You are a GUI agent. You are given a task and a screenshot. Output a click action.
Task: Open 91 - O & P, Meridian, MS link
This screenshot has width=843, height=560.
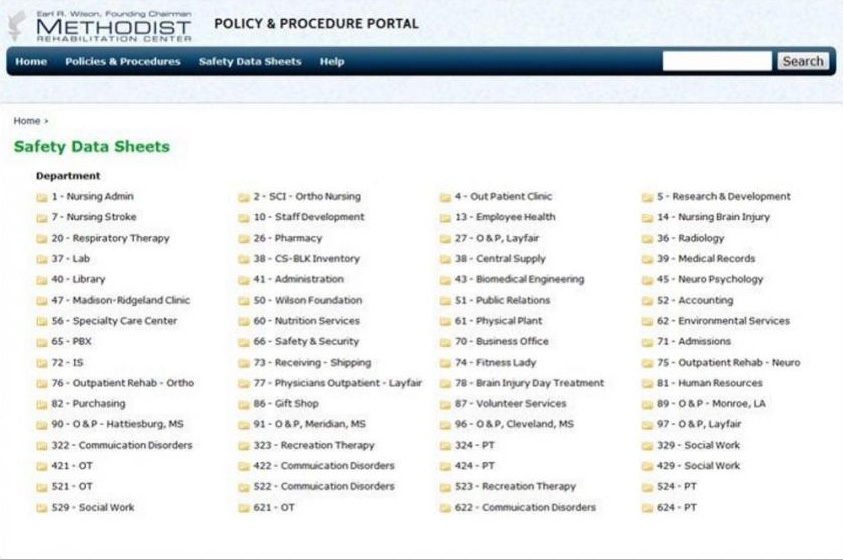pos(310,424)
